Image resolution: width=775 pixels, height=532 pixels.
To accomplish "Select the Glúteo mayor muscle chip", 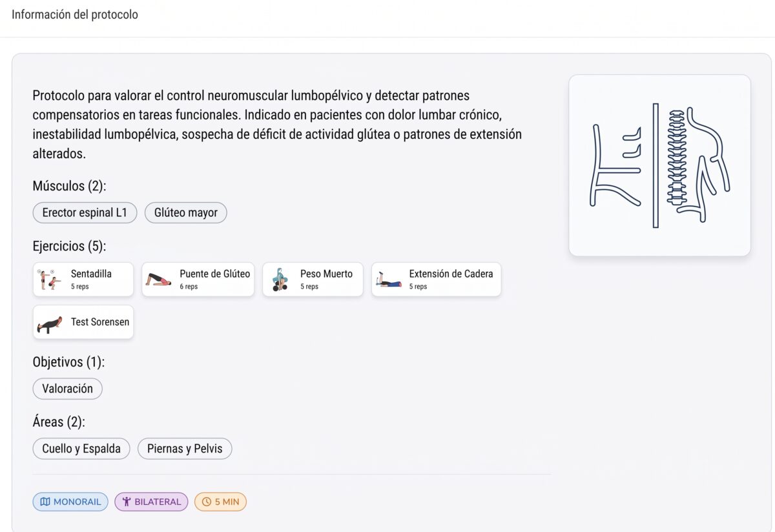I will coord(186,213).
